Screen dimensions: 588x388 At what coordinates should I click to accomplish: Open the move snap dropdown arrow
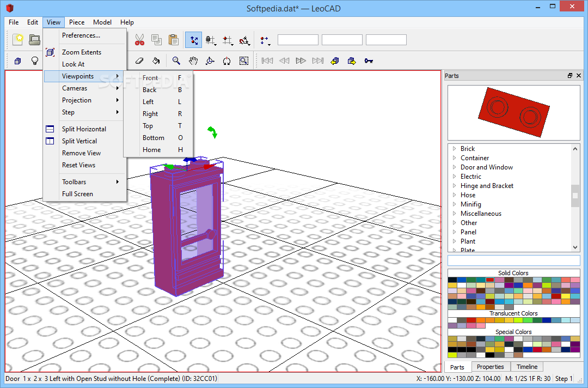click(x=232, y=45)
